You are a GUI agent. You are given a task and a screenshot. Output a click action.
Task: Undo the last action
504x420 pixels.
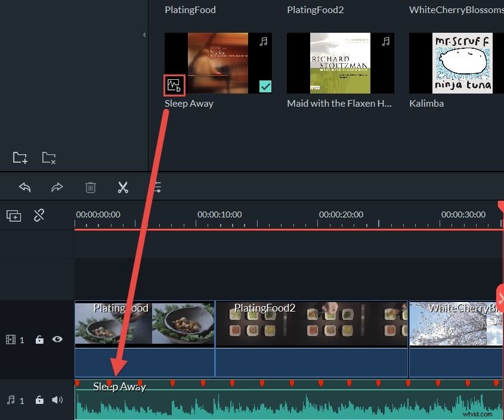[24, 187]
